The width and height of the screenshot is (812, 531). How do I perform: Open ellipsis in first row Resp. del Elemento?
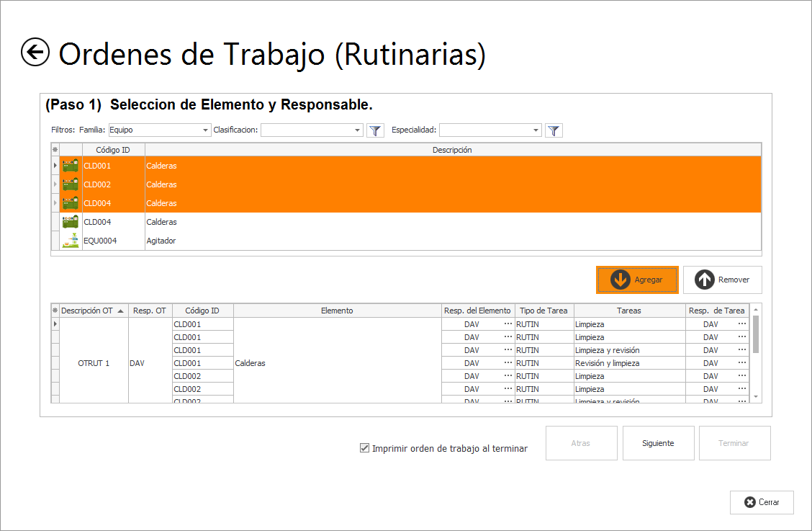point(507,324)
